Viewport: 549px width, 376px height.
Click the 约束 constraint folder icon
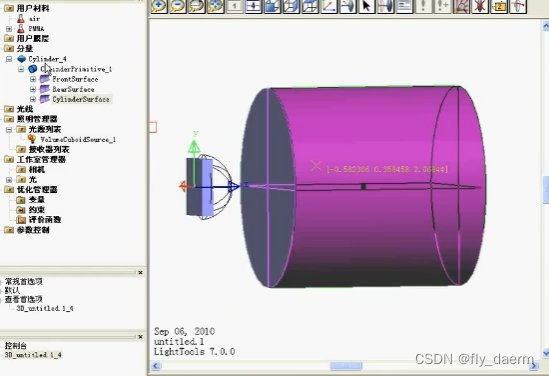(21, 210)
